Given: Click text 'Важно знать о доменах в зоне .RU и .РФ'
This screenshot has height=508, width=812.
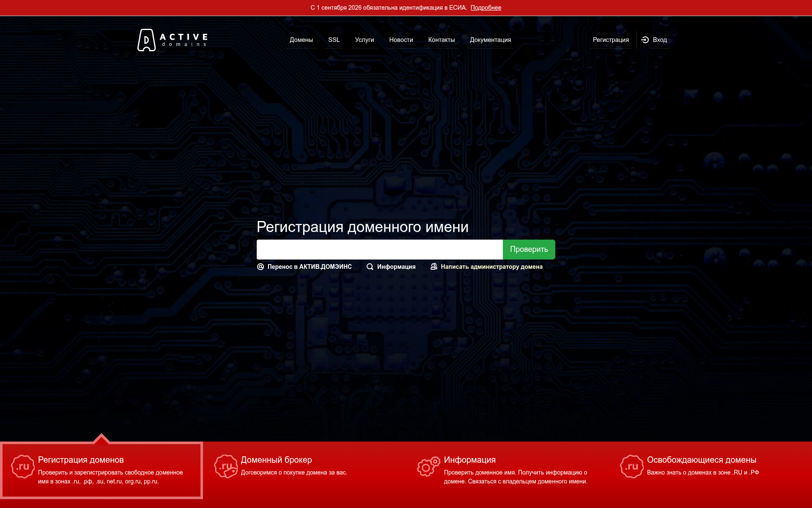Looking at the screenshot, I should [x=703, y=472].
